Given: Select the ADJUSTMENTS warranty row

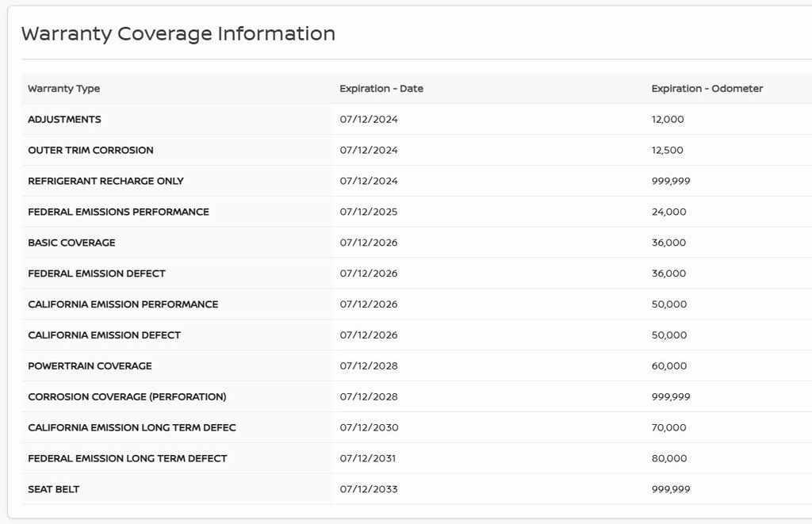Looking at the screenshot, I should coord(65,120).
